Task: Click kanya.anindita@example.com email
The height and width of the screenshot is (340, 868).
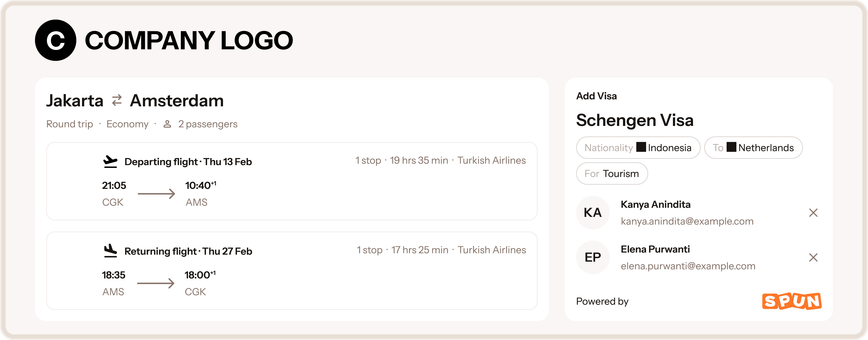Action: pyautogui.click(x=687, y=221)
